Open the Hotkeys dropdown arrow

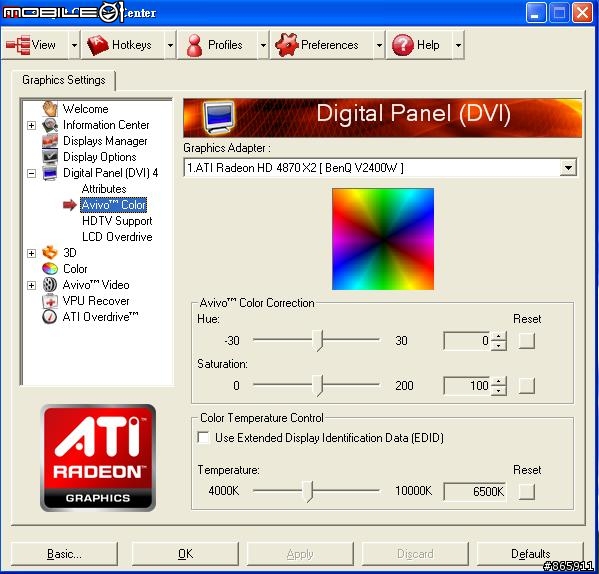point(170,45)
